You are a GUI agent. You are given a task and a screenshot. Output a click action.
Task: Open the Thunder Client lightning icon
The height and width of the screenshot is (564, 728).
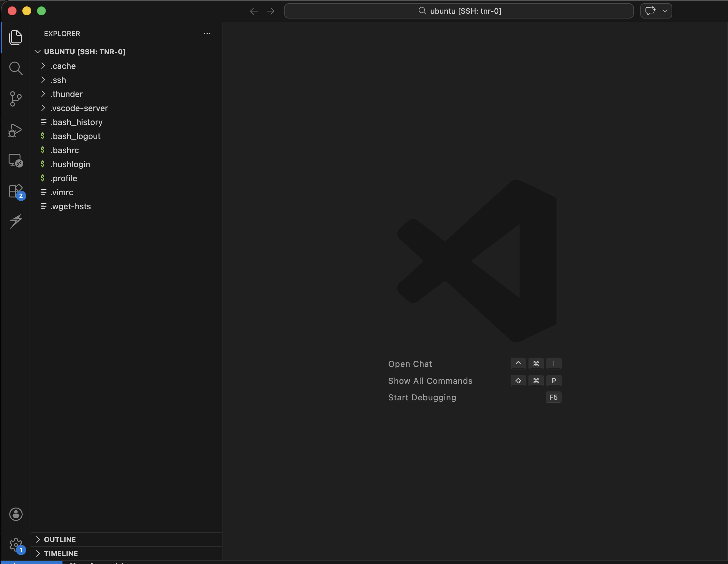tap(16, 221)
